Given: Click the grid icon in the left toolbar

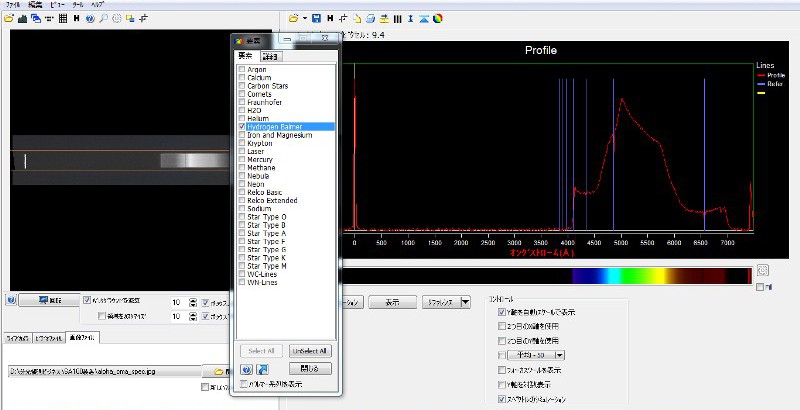Looking at the screenshot, I should [64, 18].
